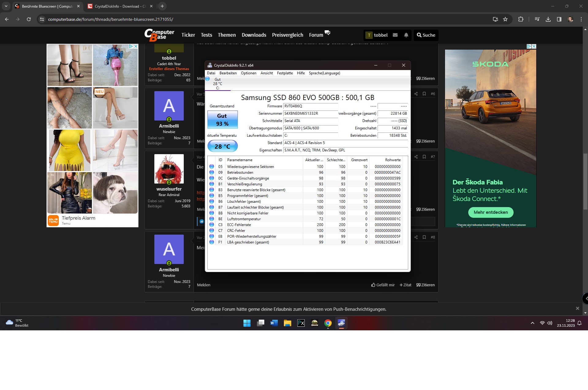This screenshot has height=390, width=588.
Task: Click bookmark icon on post #7
Action: pos(424,157)
